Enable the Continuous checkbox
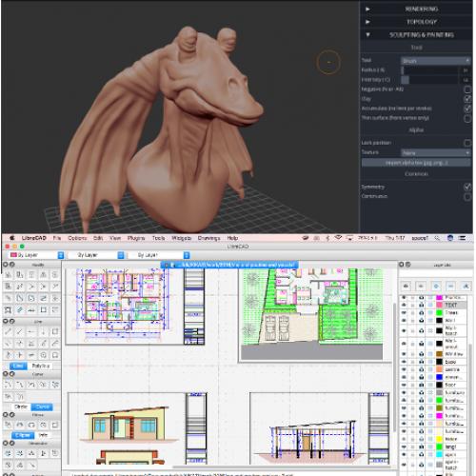This screenshot has width=476, height=476. [x=467, y=197]
